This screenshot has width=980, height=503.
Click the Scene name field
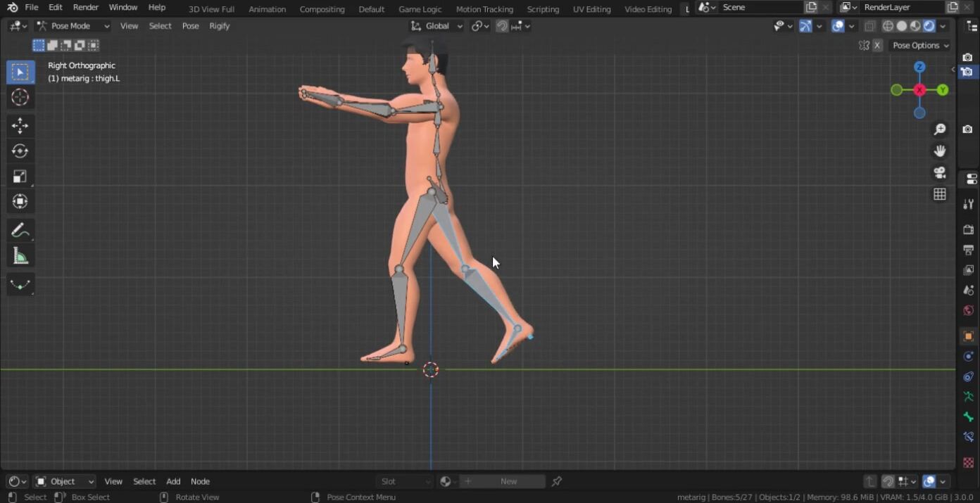coord(759,8)
